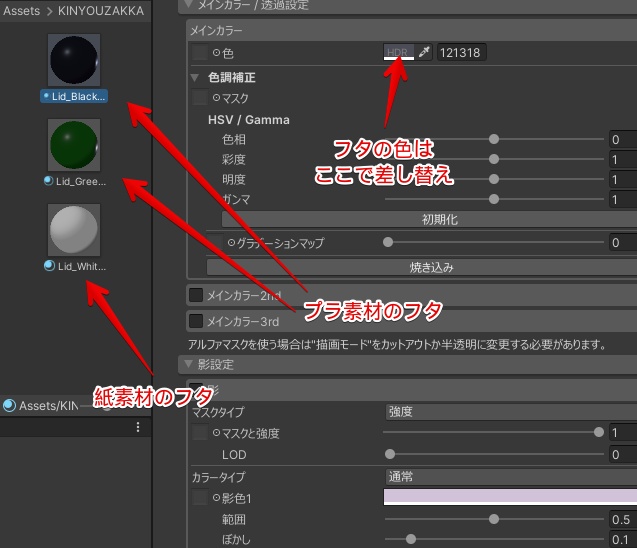Edit the 明度 value field
This screenshot has height=548, width=637.
(623, 179)
